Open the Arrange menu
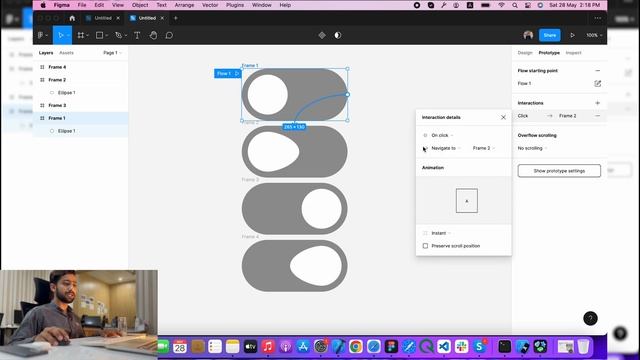This screenshot has width=640, height=360. [x=184, y=5]
